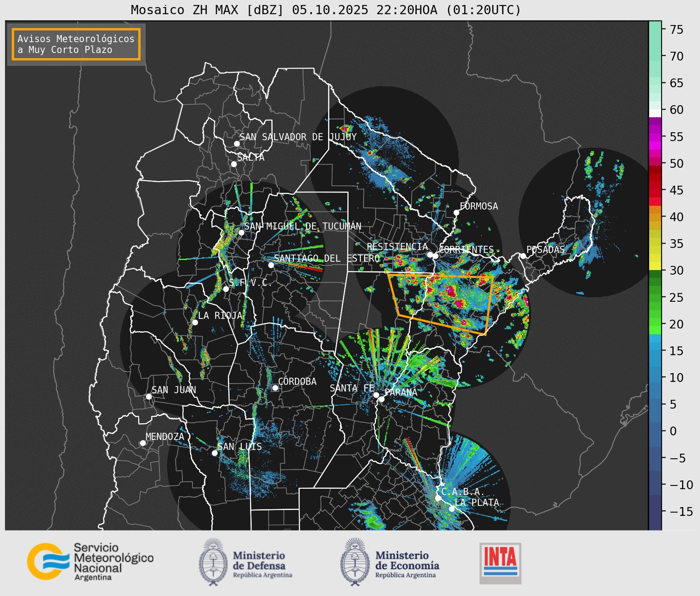Click the white dot marking San Salvador de Jujuy
700x596 pixels.
[237, 144]
